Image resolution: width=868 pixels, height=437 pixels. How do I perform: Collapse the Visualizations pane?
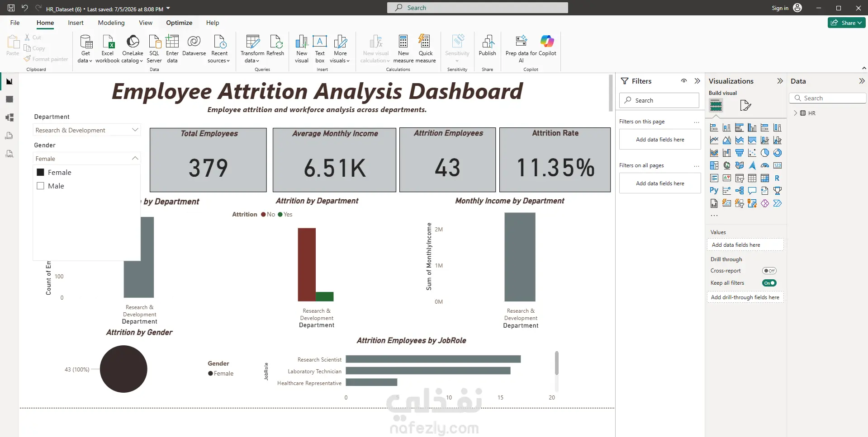point(780,81)
